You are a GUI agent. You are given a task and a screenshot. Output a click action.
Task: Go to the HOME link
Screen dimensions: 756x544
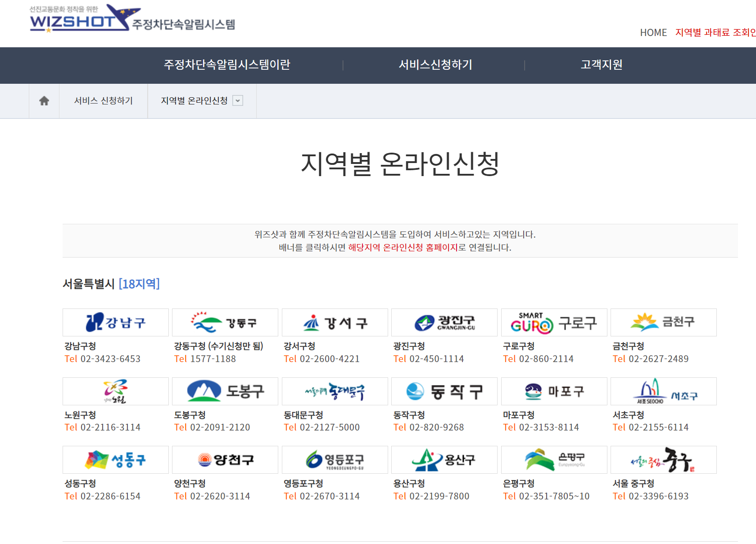(653, 32)
